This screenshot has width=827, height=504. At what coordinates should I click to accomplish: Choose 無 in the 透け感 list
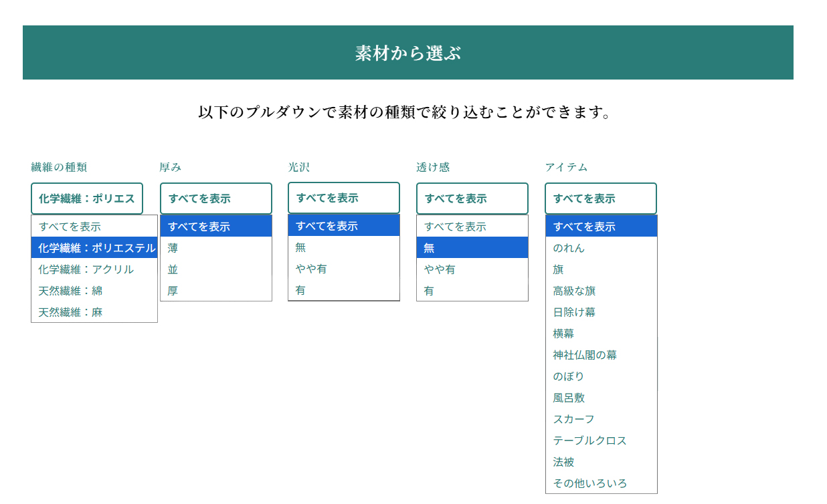click(x=472, y=248)
